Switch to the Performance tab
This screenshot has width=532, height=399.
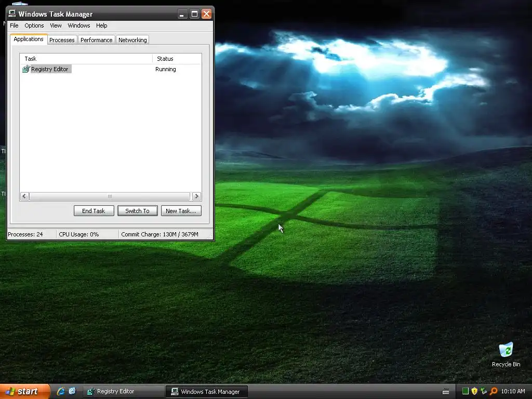tap(96, 40)
